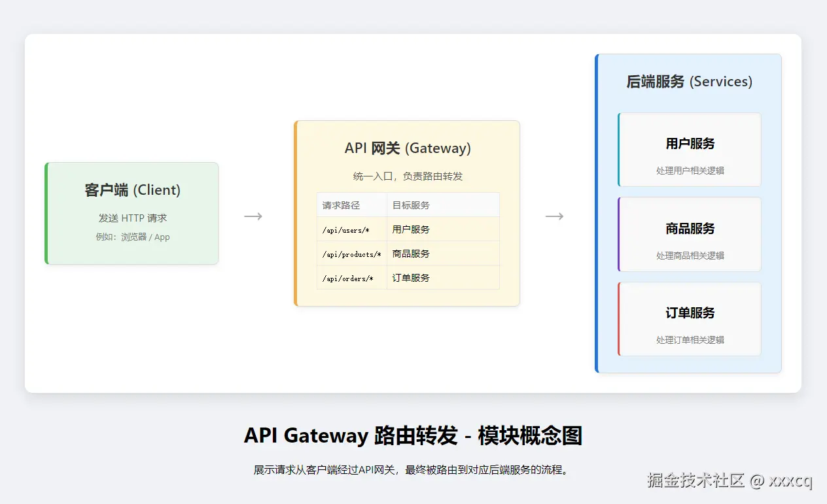
Task: Open the 后端服务 (Services) panel
Action: (x=688, y=81)
